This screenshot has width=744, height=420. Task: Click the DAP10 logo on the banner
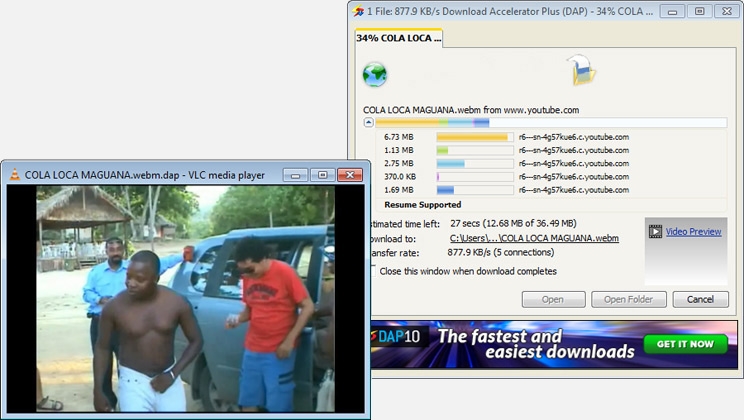tap(398, 338)
